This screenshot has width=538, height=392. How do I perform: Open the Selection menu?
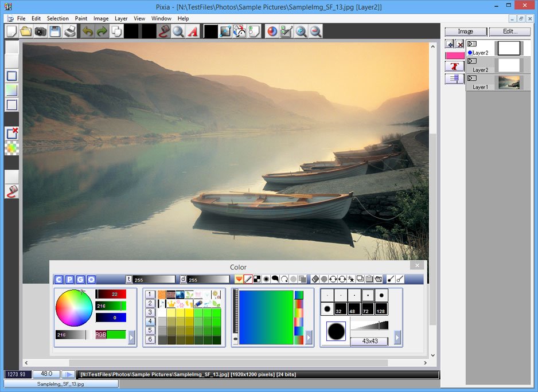[x=57, y=18]
